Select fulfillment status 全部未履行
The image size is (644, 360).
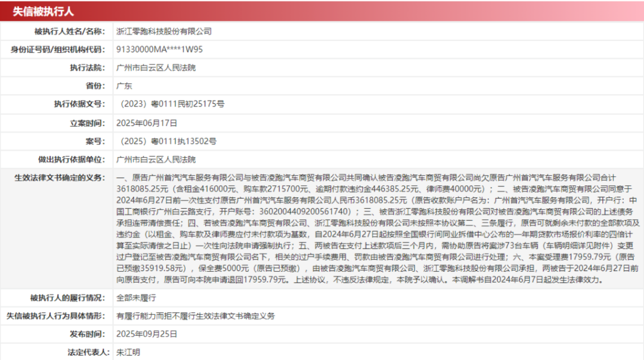136,298
